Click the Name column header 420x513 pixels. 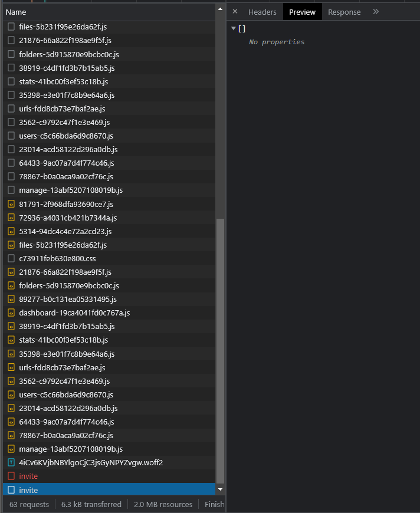(109, 12)
